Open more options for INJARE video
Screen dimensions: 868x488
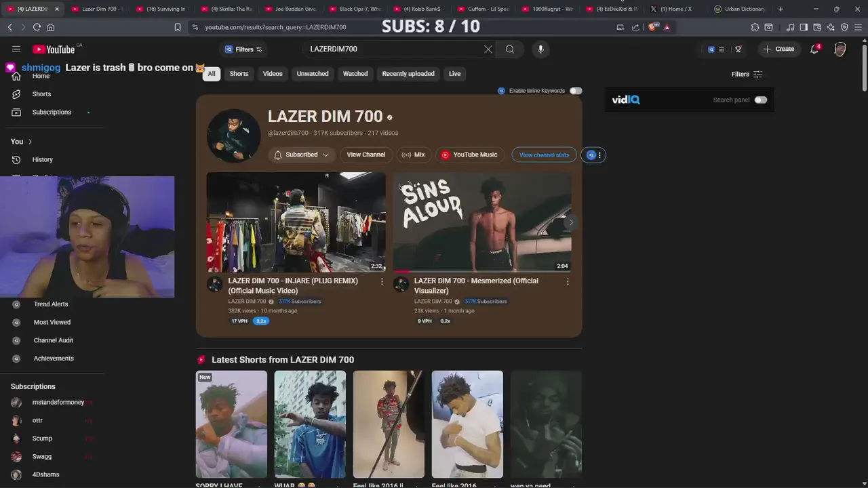[382, 281]
